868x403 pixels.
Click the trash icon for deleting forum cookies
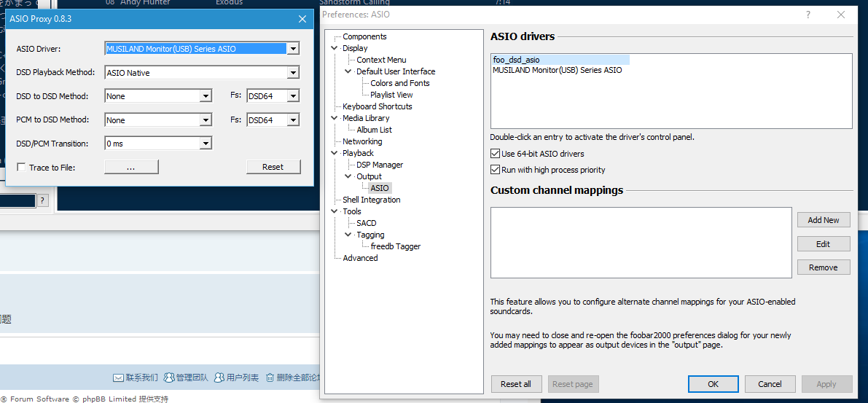(x=270, y=377)
